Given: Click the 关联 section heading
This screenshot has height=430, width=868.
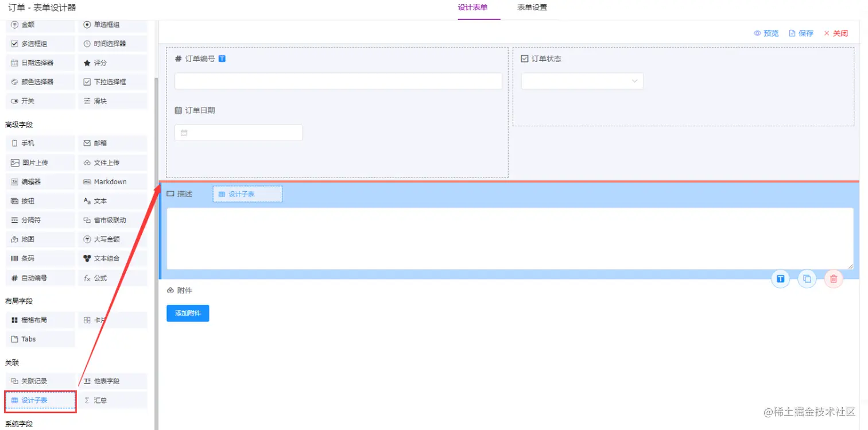Looking at the screenshot, I should click(12, 363).
